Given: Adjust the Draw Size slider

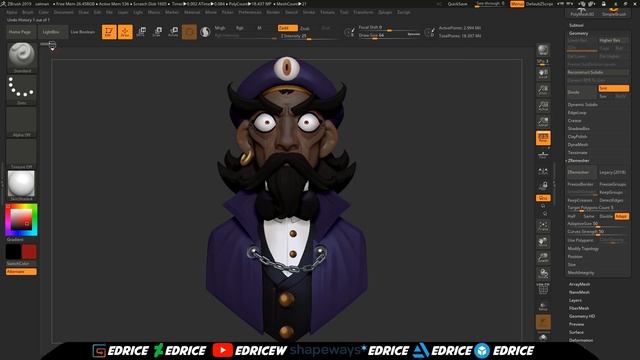Looking at the screenshot, I should 389,36.
